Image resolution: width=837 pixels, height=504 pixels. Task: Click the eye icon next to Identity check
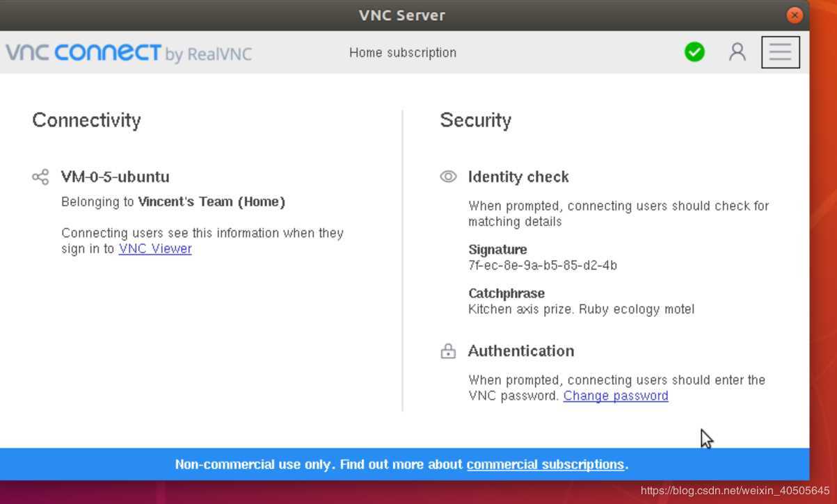click(448, 177)
